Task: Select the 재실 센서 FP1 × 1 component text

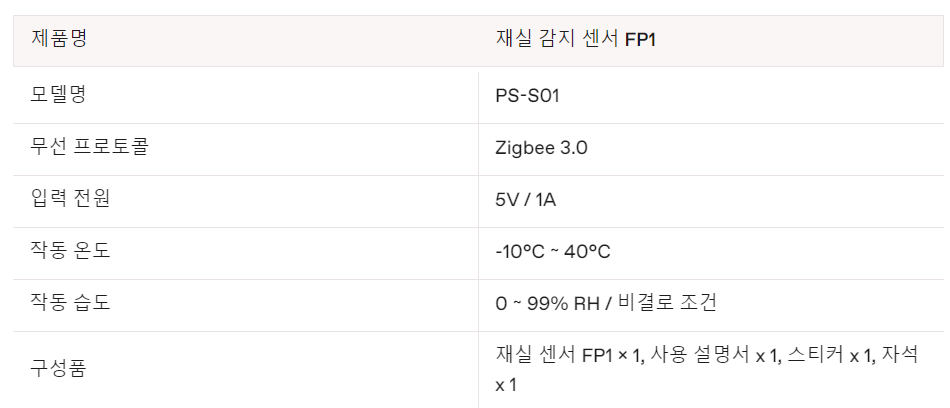Action: pyautogui.click(x=567, y=355)
